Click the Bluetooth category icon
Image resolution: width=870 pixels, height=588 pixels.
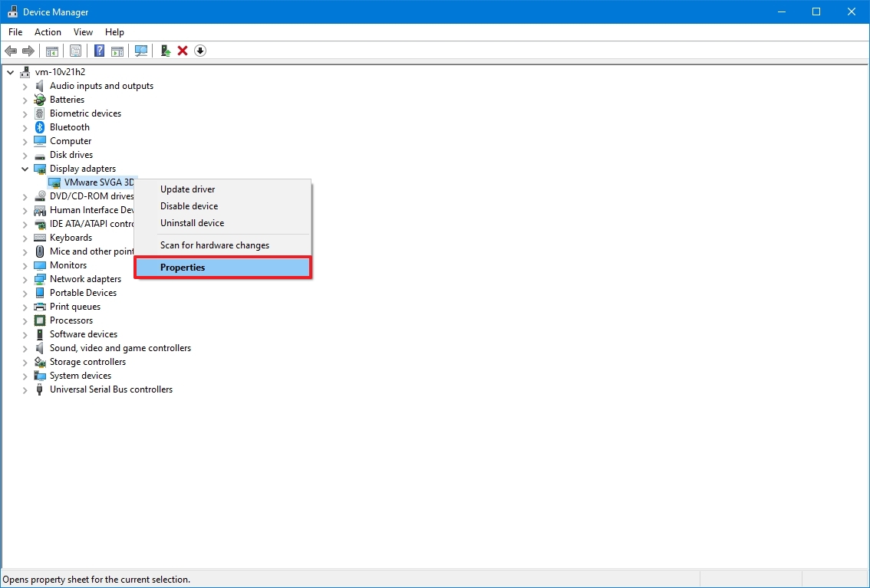pyautogui.click(x=39, y=127)
